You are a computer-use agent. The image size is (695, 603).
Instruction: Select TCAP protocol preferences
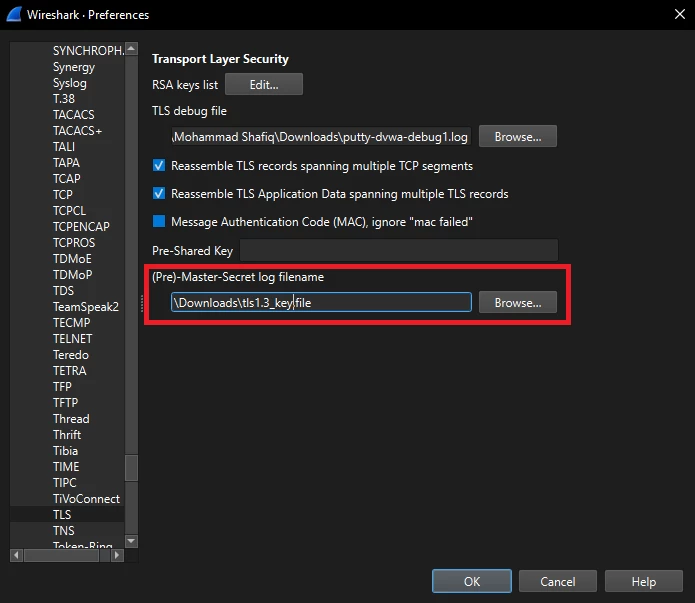coord(66,179)
